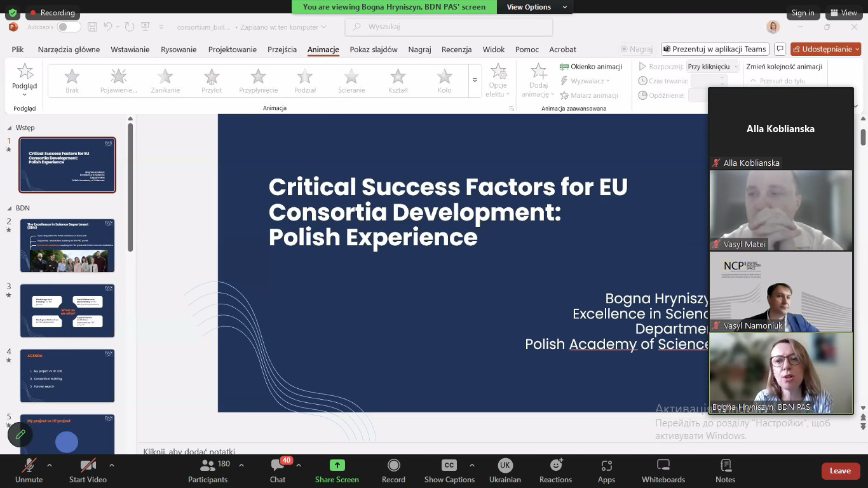
Task: Select the Brak (none) animation effect
Action: (72, 81)
